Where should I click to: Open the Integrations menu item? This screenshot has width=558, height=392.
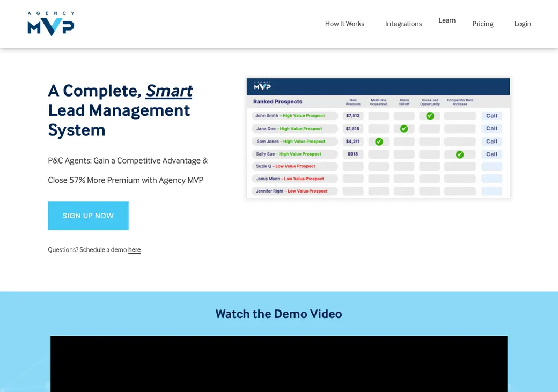click(x=403, y=24)
